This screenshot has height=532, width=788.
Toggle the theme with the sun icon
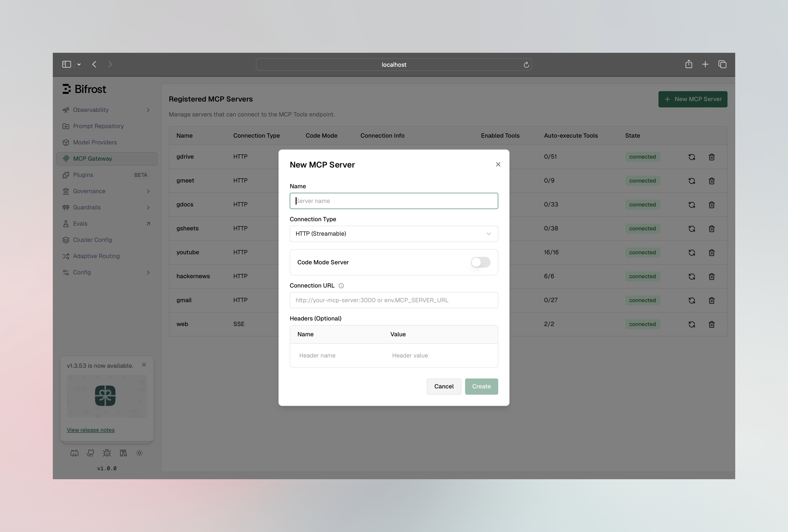(x=139, y=453)
